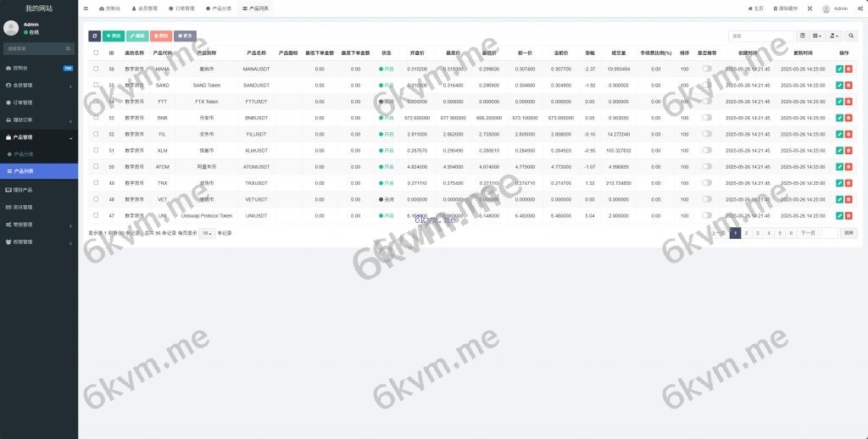Toggle the recommended switch for MANA row
Viewport: 868px width, 439px height.
coord(706,69)
